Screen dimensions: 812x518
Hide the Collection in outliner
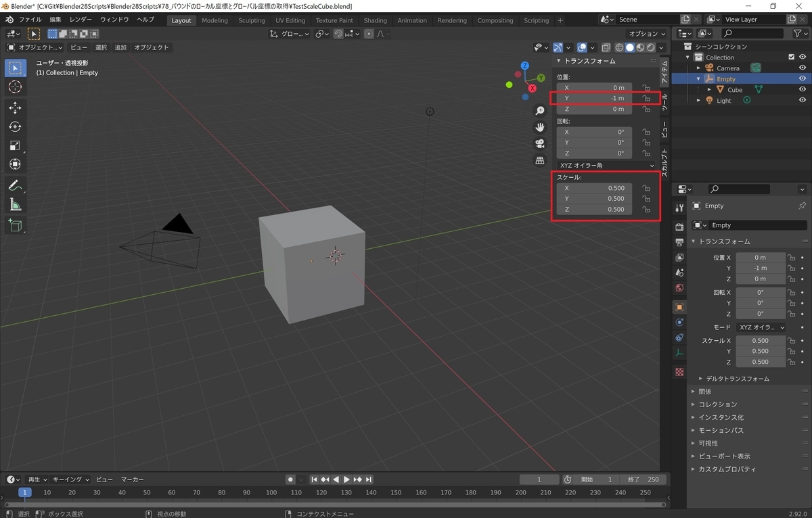tap(803, 57)
